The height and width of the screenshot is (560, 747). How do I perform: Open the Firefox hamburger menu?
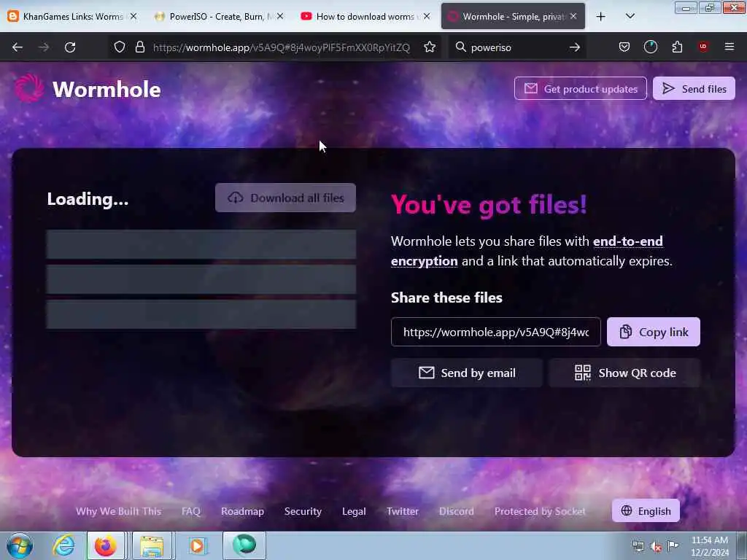point(729,47)
